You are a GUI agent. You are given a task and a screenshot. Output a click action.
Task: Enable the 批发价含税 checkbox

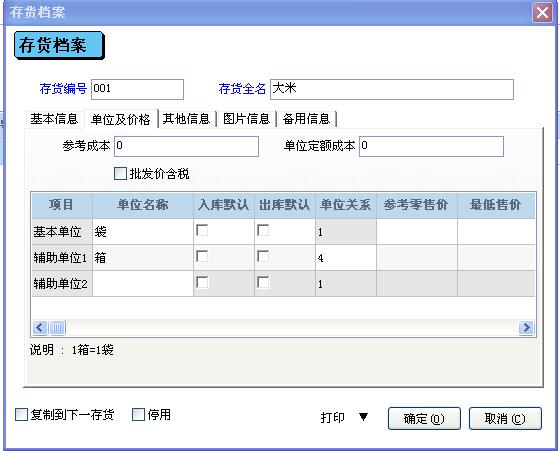pyautogui.click(x=120, y=174)
